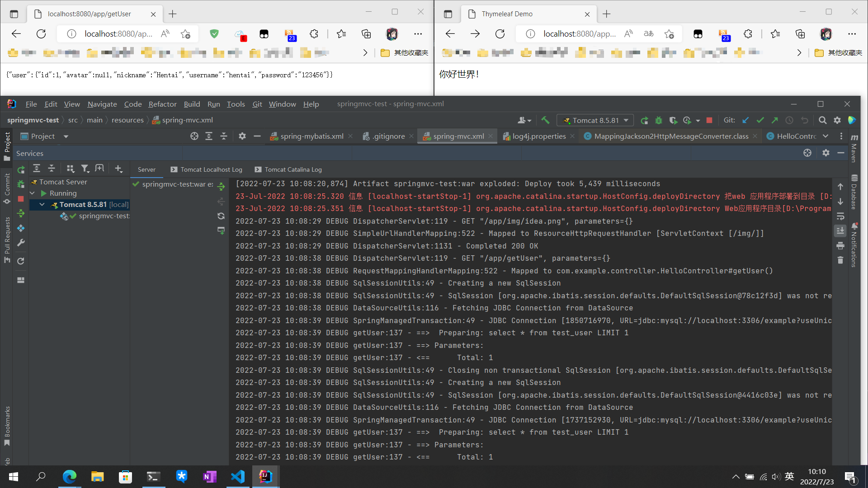Click resources in the breadcrumb path
868x488 pixels.
click(127, 120)
